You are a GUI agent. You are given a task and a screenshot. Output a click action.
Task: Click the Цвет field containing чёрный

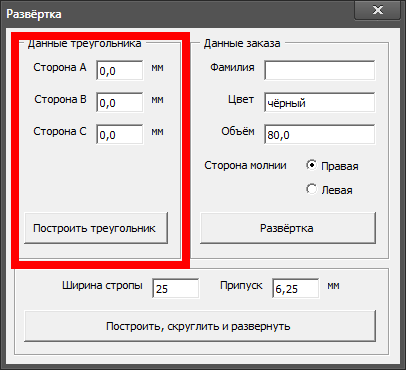coord(320,102)
